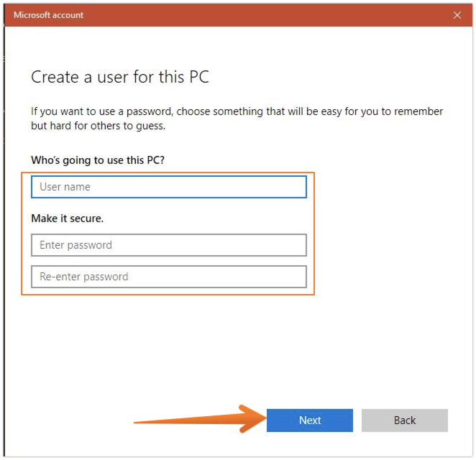Click the word "remember" in the description
The height and width of the screenshot is (460, 476).
417,111
